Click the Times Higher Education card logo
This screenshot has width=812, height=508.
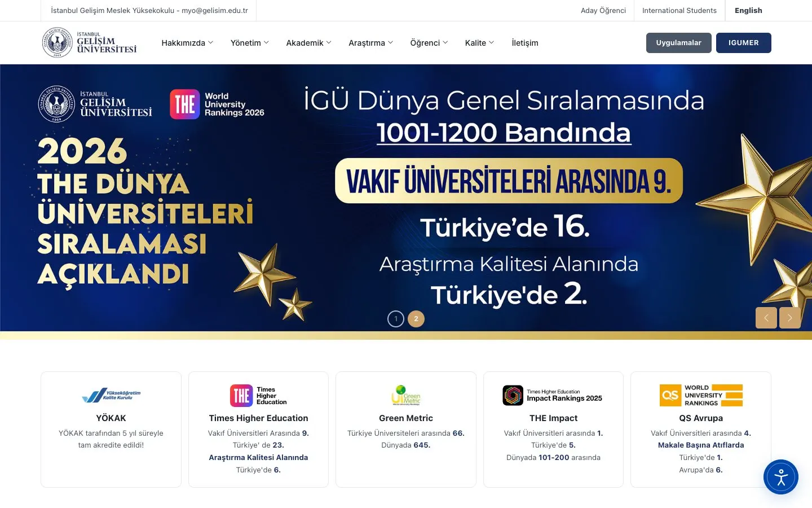click(258, 396)
